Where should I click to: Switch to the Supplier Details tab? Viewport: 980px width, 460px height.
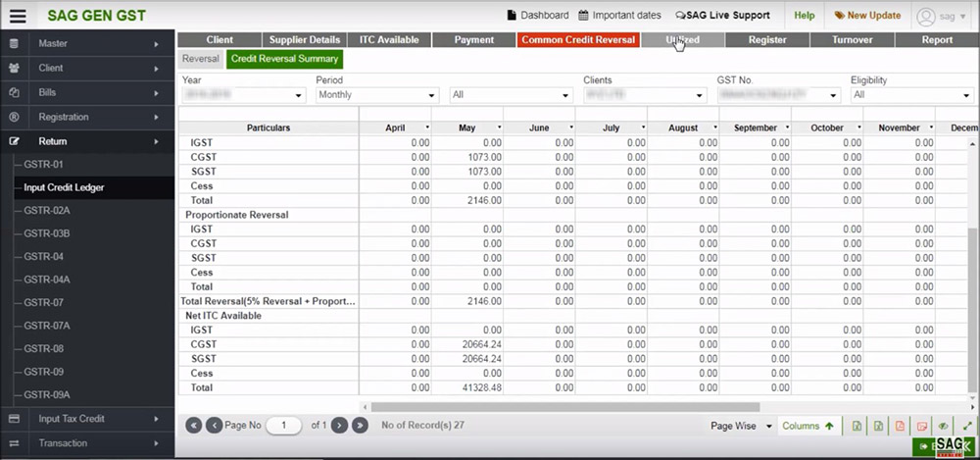(304, 40)
